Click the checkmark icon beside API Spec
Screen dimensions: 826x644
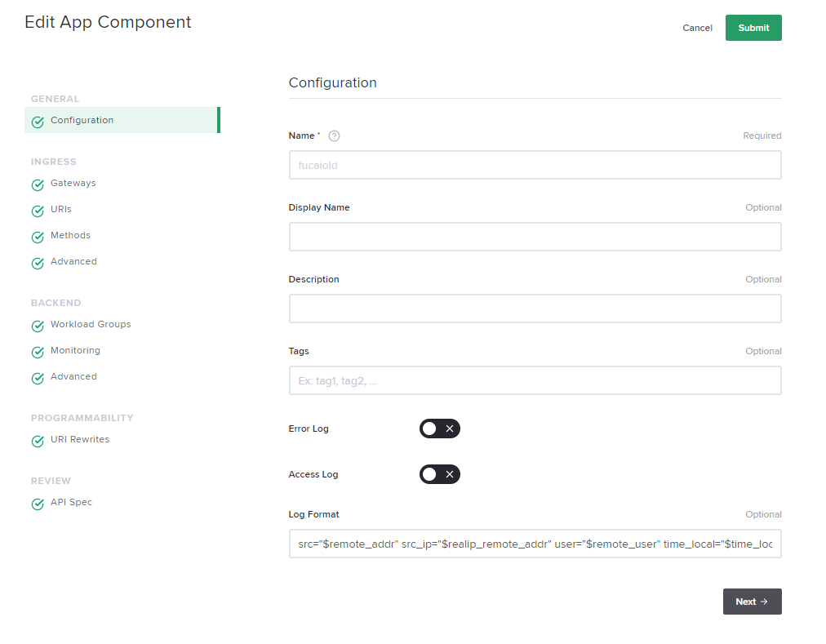38,504
